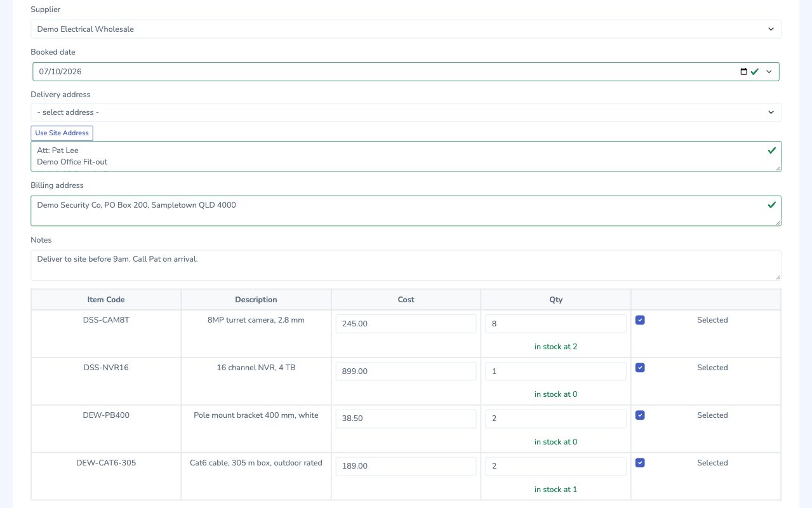Screen dimensions: 812x508
Task: Uncheck Selected for DEW-PB400
Action: tap(640, 415)
